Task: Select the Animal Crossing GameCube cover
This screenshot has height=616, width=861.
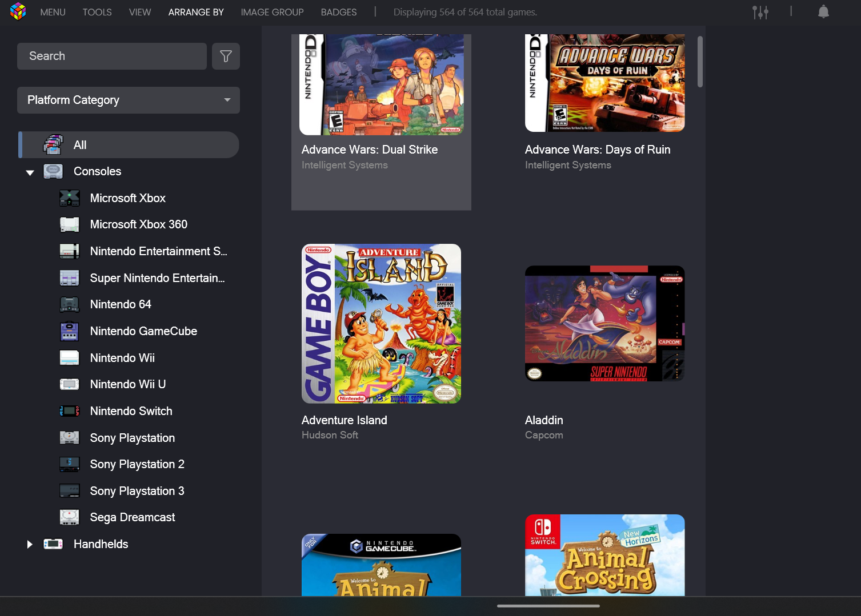Action: 382,565
